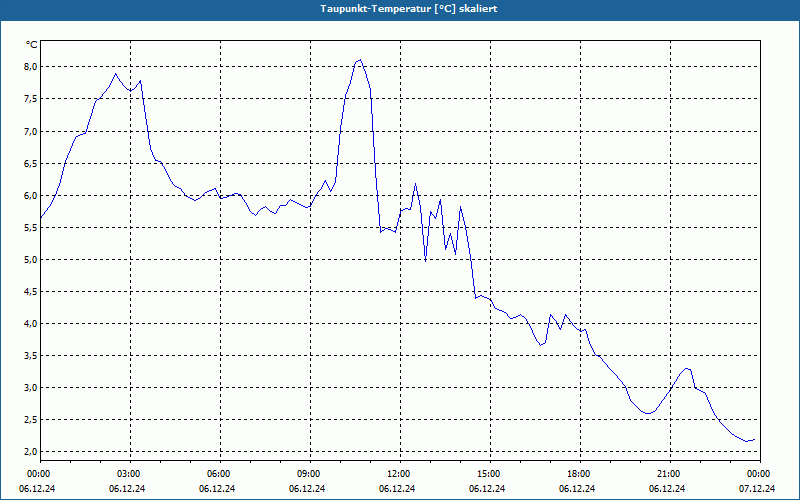This screenshot has width=800, height=500.
Task: Click the curve peak near 02:30
Action: 116,74
